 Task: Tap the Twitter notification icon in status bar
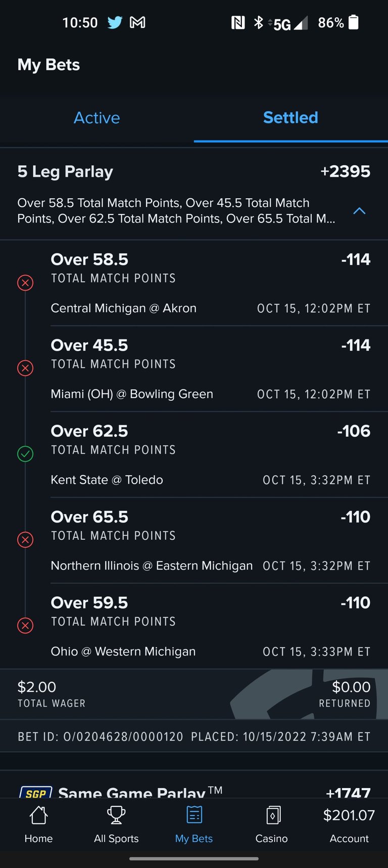(115, 22)
